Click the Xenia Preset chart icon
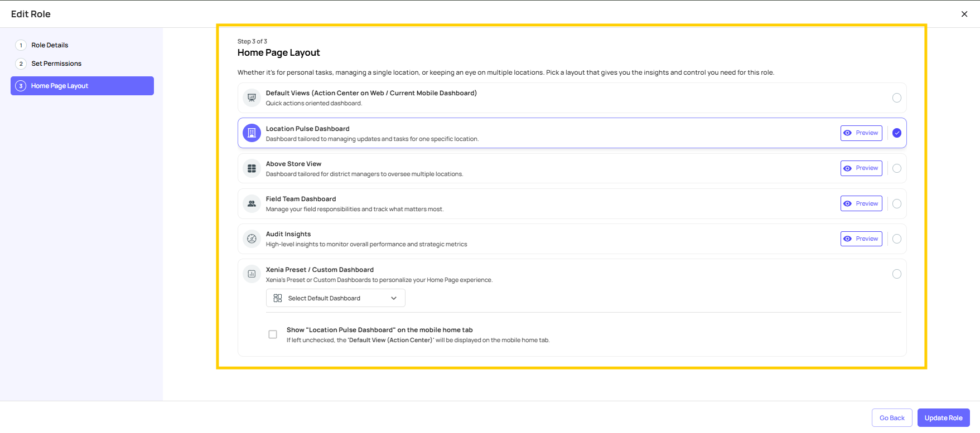Image resolution: width=980 pixels, height=433 pixels. point(252,274)
